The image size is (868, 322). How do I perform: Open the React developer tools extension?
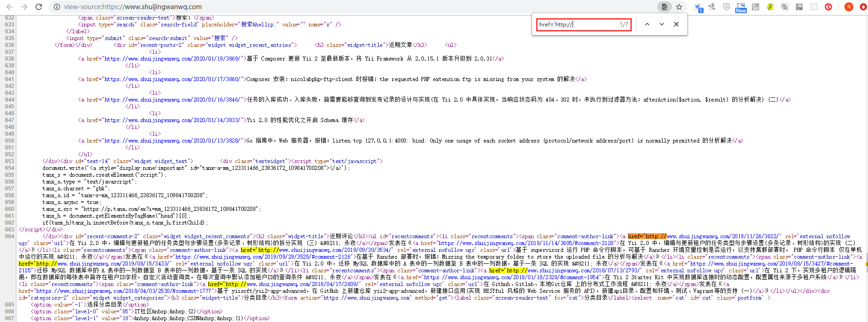(813, 7)
